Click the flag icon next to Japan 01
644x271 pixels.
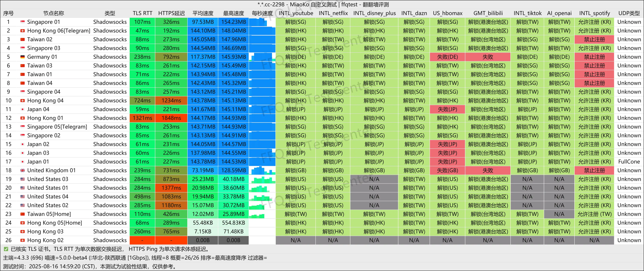click(23, 162)
